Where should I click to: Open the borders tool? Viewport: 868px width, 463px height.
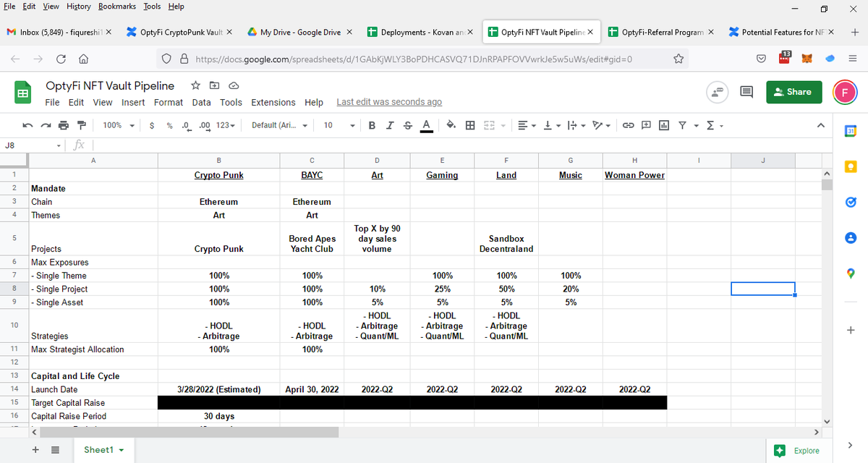(470, 126)
